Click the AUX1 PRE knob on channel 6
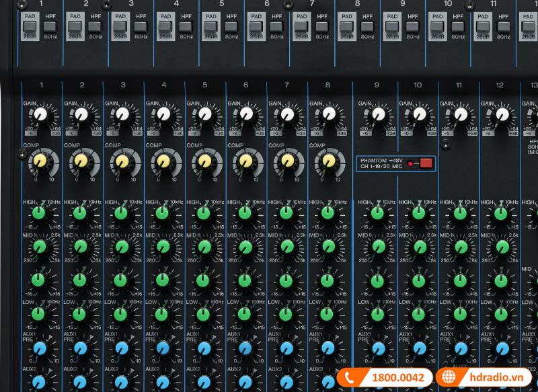Image resolution: width=538 pixels, height=392 pixels. [243, 346]
